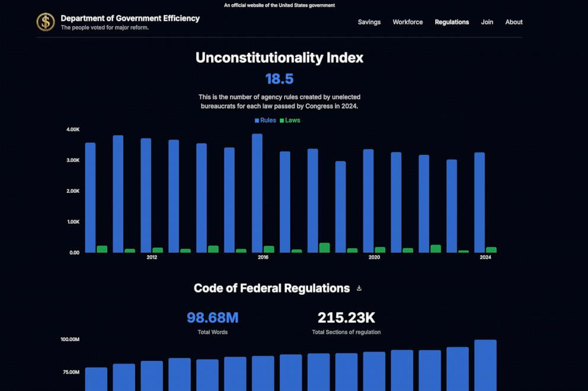The width and height of the screenshot is (588, 391).
Task: Click the blue Rules bar for 2024
Action: (x=480, y=202)
